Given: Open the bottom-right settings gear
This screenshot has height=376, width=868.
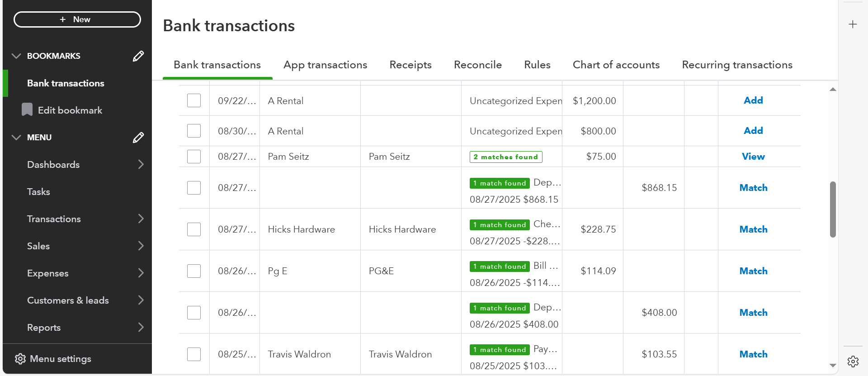Looking at the screenshot, I should (x=853, y=361).
